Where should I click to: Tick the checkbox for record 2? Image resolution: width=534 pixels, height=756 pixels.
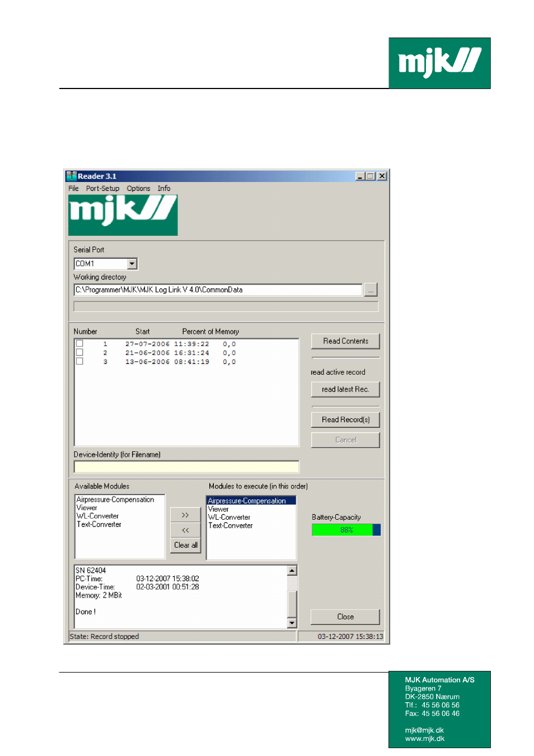tap(79, 352)
